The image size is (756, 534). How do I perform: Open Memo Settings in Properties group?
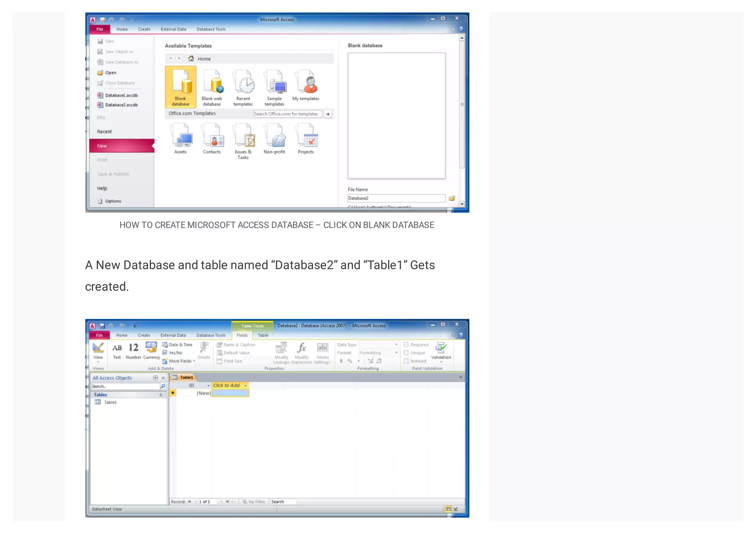coord(323,353)
